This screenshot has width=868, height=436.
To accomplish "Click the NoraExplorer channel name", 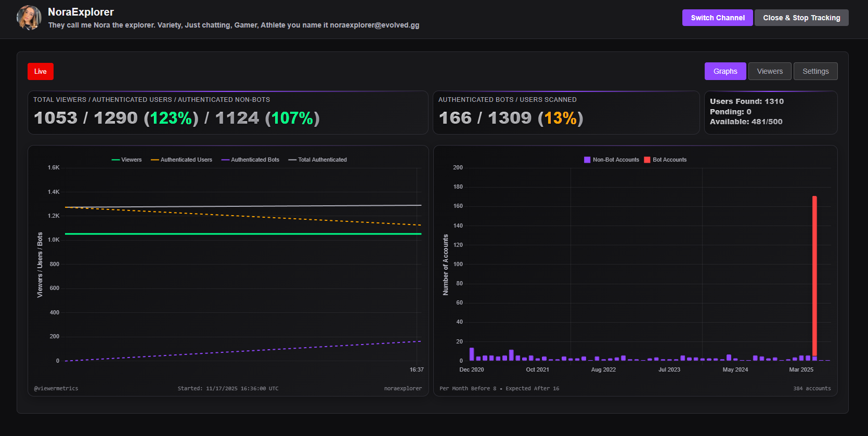I will (81, 12).
